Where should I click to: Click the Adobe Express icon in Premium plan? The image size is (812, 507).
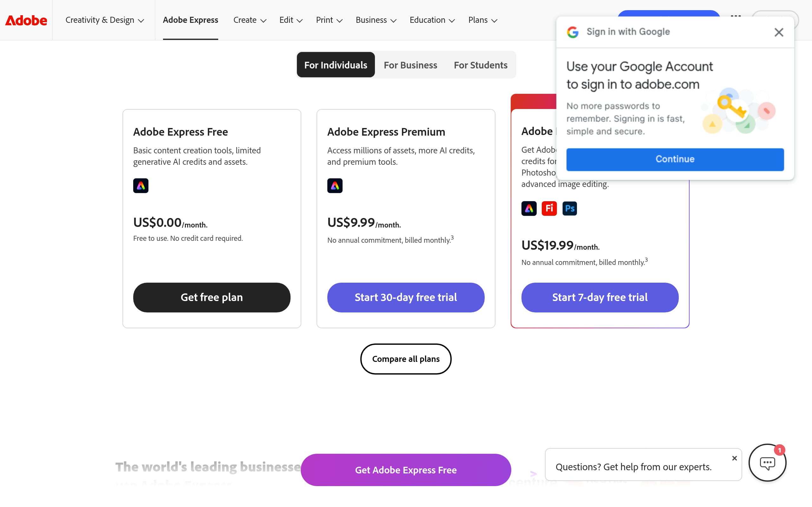point(335,186)
